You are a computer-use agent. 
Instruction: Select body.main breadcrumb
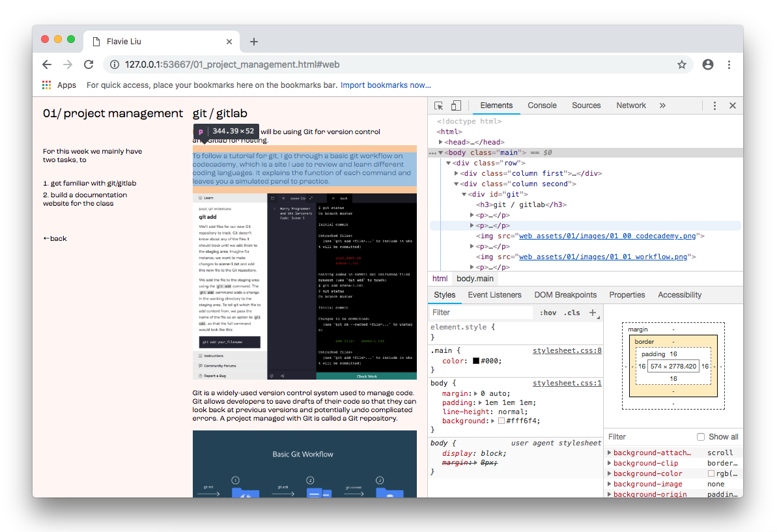click(x=475, y=279)
